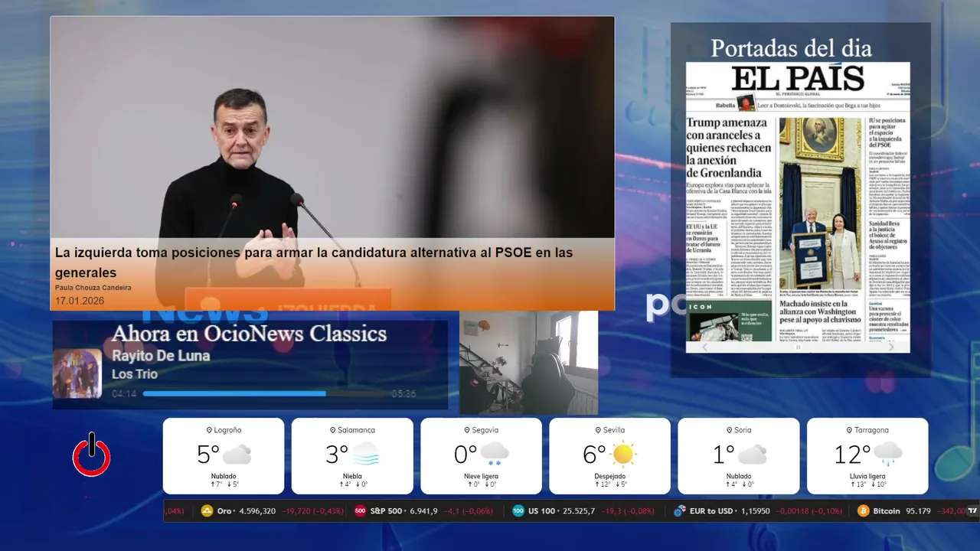Click Tarragona light rain weather icon
Screen dimensions: 980x551
887,454
